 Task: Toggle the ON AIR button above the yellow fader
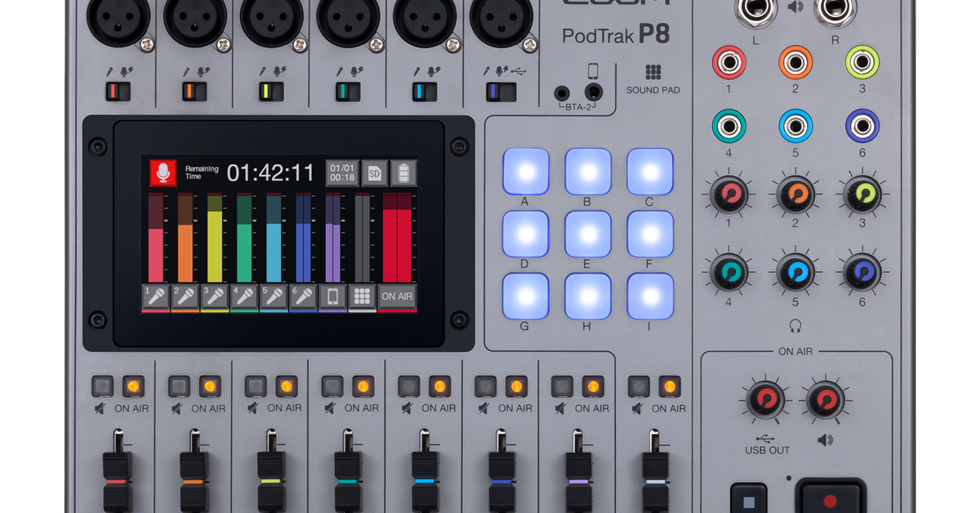click(286, 385)
